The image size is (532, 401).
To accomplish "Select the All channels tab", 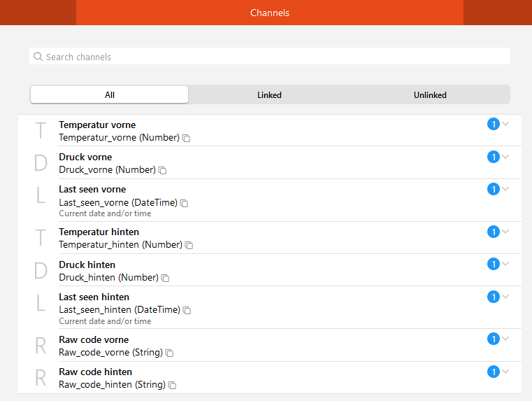I will click(x=110, y=95).
